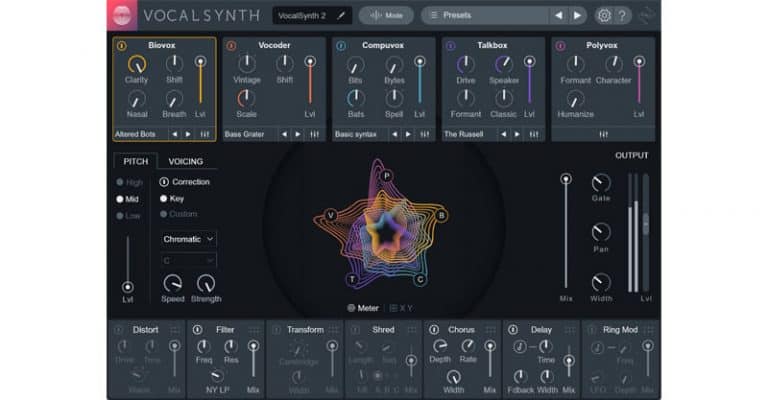The image size is (768, 400).
Task: Select the Custom correction radio option
Action: (x=164, y=214)
